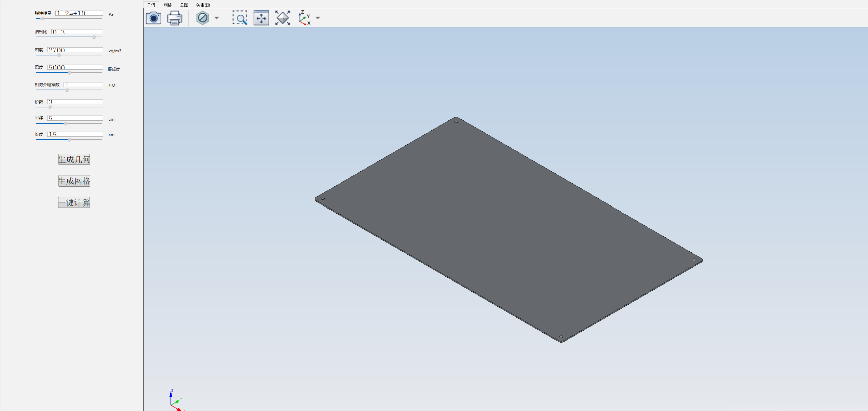Click the 泊松比 input field
868x411 pixels.
pyautogui.click(x=77, y=31)
